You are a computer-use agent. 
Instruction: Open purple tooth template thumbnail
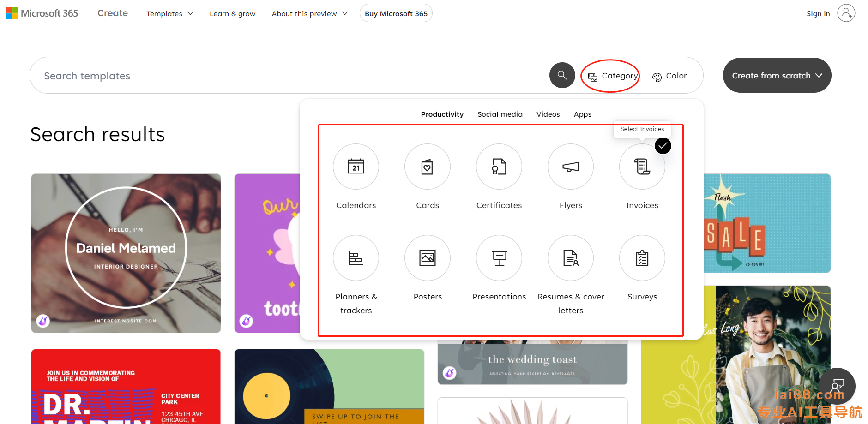click(x=267, y=253)
